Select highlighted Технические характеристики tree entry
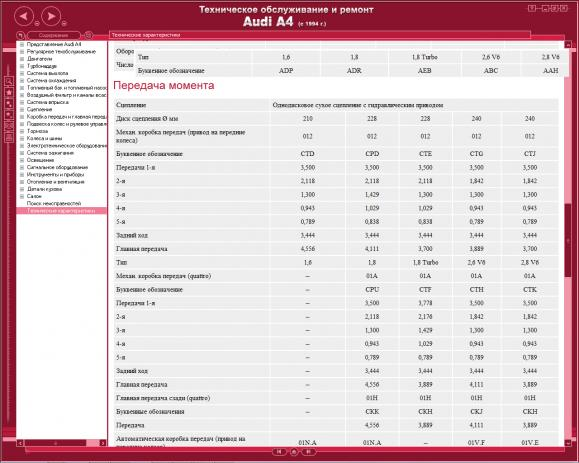 click(x=61, y=211)
